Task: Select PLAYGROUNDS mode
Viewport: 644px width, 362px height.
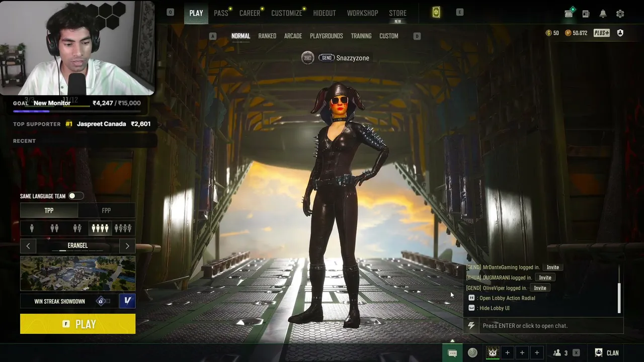Action: (327, 36)
